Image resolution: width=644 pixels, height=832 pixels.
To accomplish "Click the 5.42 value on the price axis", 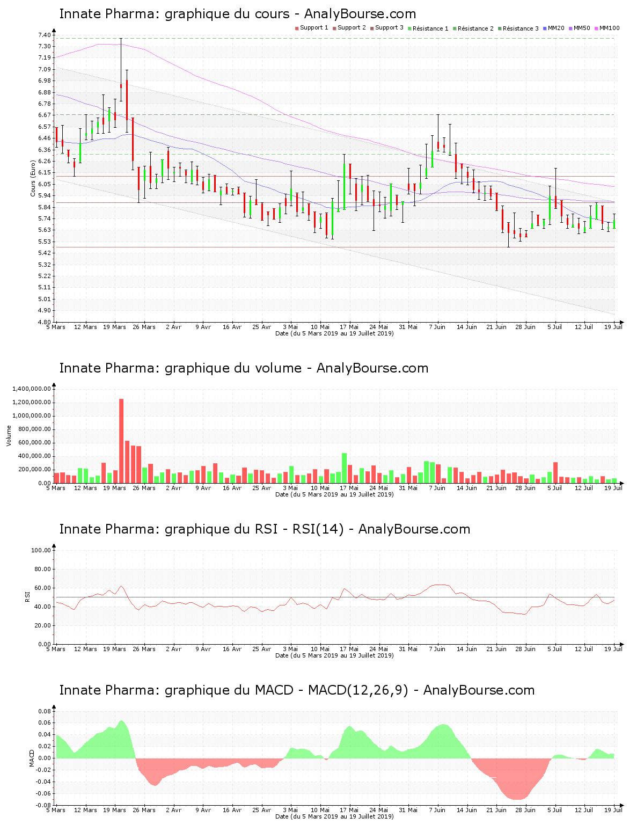I will click(x=45, y=253).
